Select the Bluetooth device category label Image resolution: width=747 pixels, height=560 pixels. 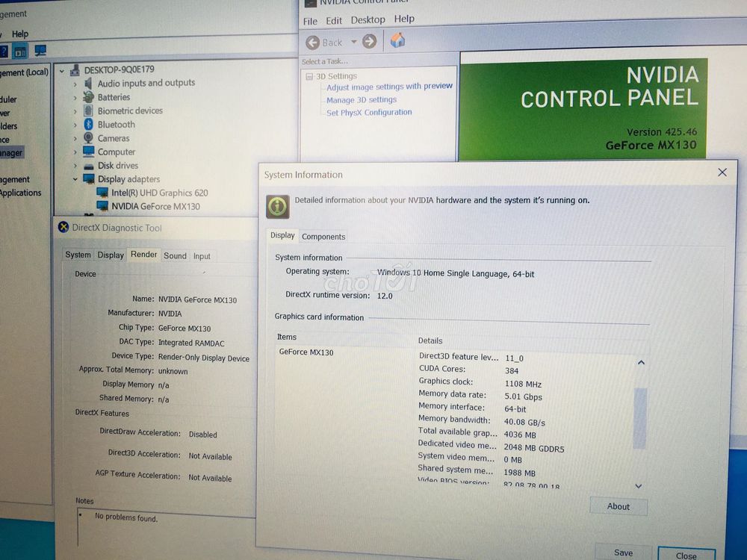pos(117,125)
